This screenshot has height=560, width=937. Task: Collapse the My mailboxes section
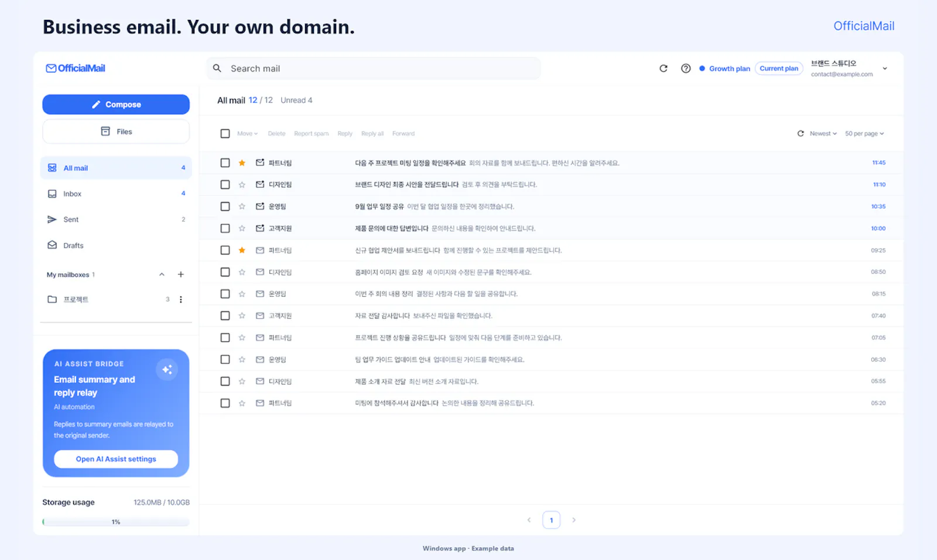(x=162, y=274)
